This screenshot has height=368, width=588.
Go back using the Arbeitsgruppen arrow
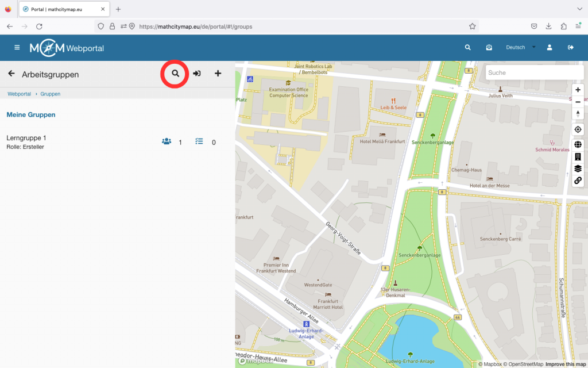tap(11, 74)
